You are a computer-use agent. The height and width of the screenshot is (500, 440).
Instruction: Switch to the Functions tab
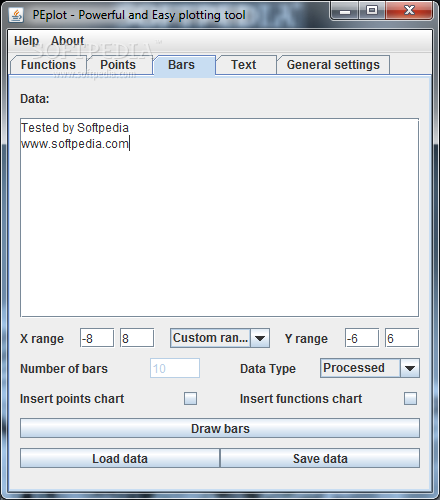(x=48, y=65)
